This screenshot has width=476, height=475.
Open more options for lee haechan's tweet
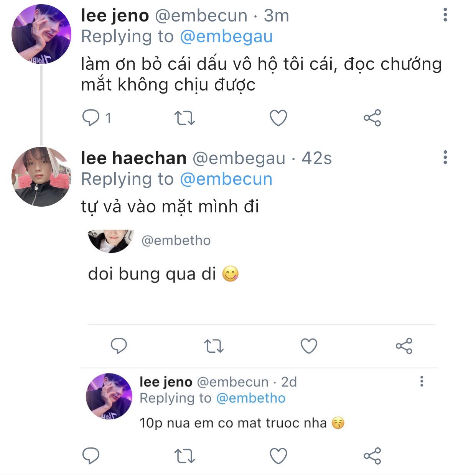coord(445,158)
